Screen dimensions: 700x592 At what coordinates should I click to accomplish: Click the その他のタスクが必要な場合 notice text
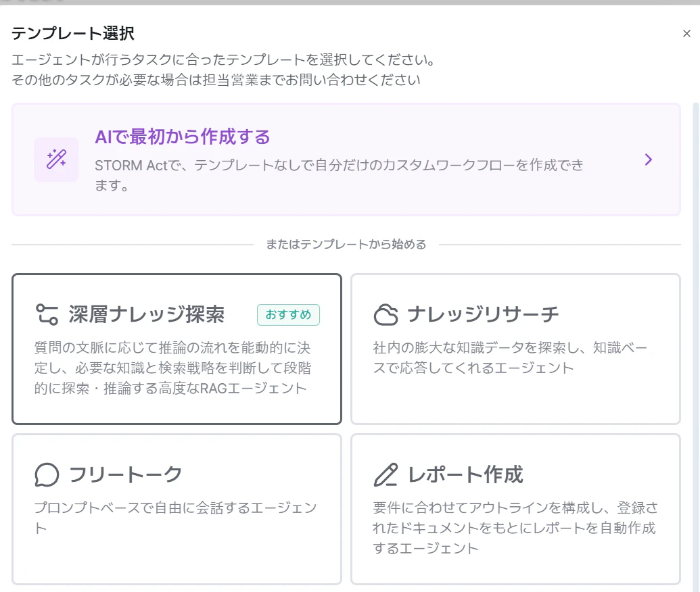216,80
